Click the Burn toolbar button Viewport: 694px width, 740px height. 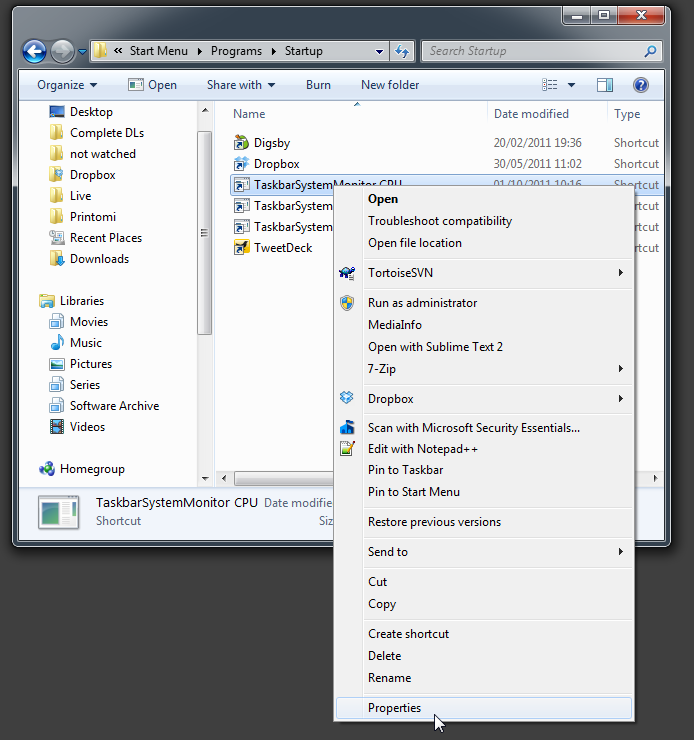(x=318, y=85)
